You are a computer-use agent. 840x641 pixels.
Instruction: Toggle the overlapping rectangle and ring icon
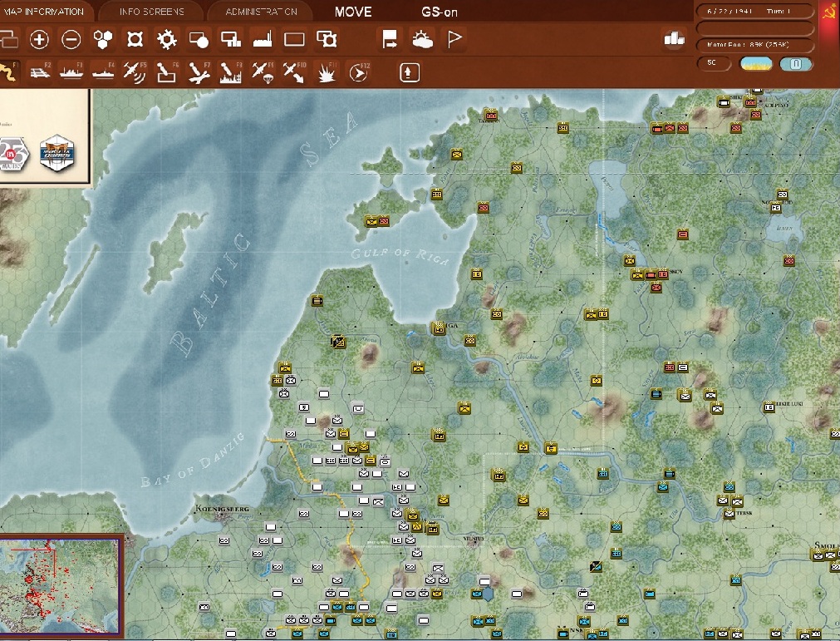click(x=327, y=40)
